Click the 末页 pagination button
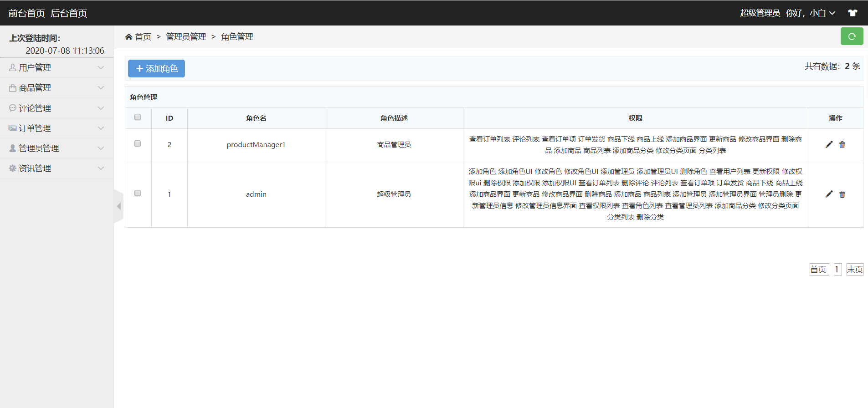Image resolution: width=868 pixels, height=408 pixels. click(855, 270)
